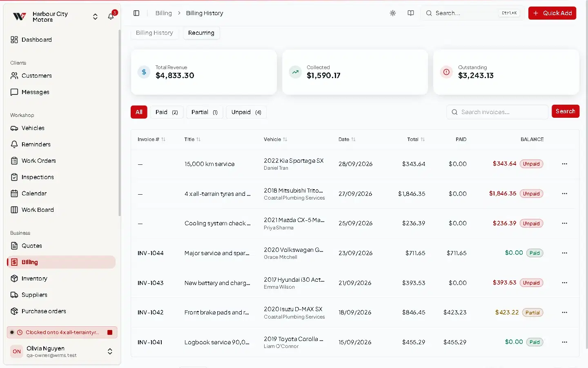Click the Collected trend icon
588x368 pixels.
coord(295,72)
